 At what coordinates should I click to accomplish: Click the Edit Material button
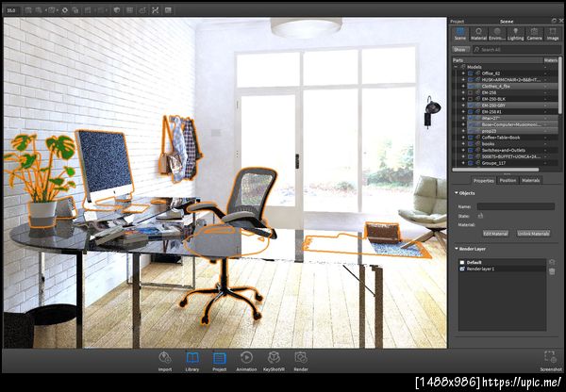(495, 234)
